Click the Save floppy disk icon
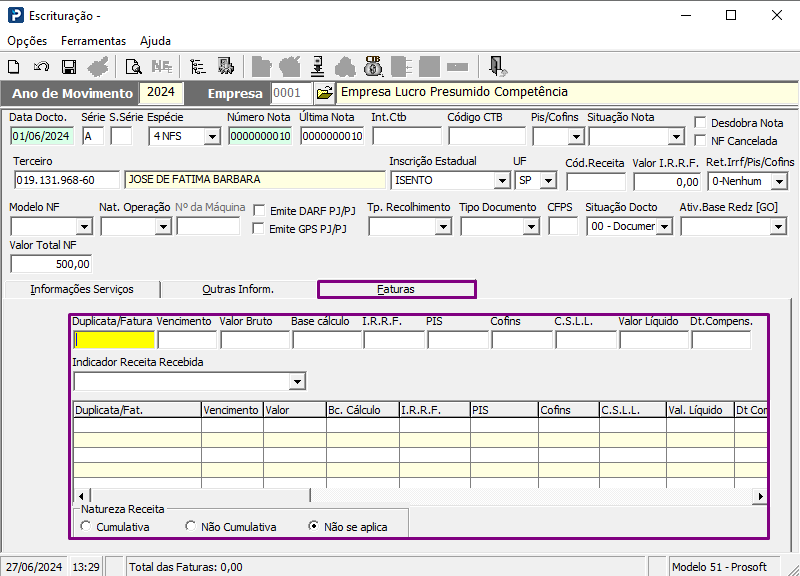 coord(69,67)
